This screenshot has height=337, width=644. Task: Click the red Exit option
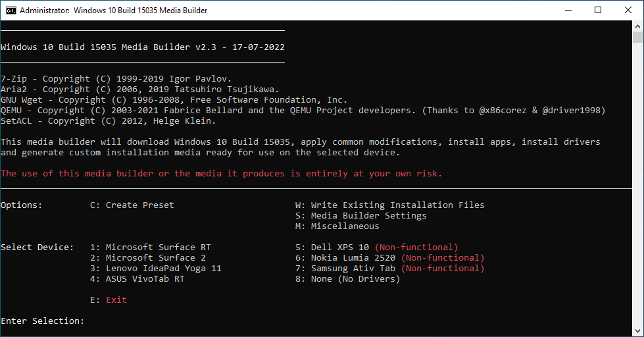(111, 299)
